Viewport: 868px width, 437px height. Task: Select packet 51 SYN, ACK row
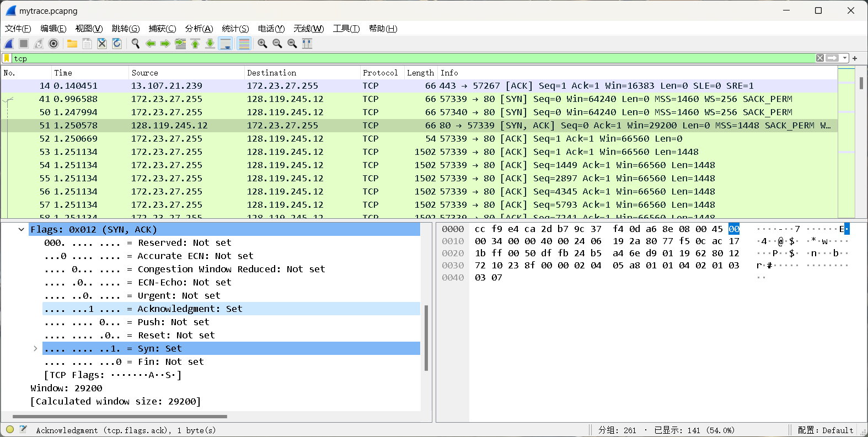[x=419, y=126]
